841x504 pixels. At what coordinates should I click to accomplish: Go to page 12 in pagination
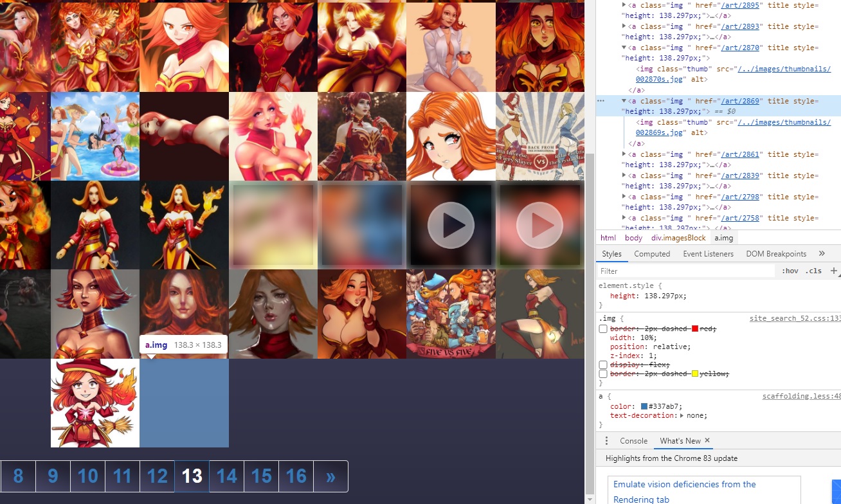coord(157,476)
